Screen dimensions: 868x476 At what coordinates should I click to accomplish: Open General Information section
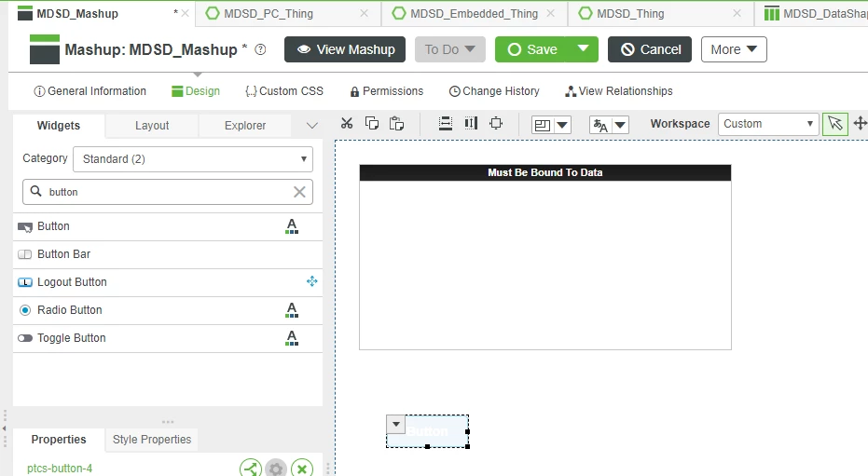point(90,91)
